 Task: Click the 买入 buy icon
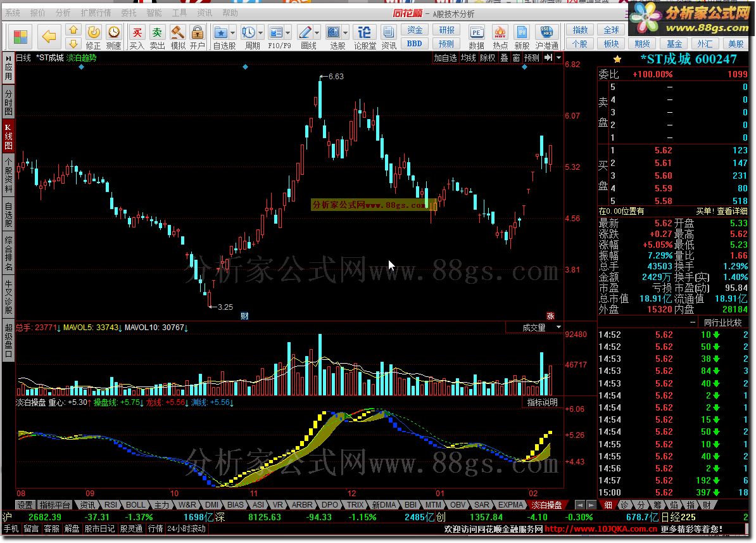(x=137, y=37)
